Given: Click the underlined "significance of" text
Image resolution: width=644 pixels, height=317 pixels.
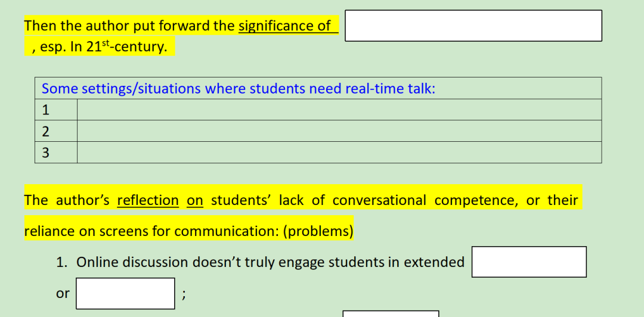Looking at the screenshot, I should [x=284, y=26].
